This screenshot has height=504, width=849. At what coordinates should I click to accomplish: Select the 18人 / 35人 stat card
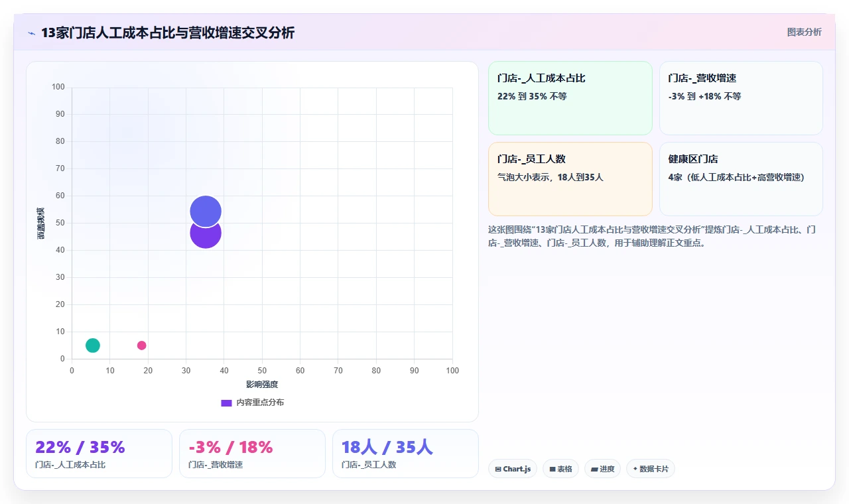coord(405,454)
